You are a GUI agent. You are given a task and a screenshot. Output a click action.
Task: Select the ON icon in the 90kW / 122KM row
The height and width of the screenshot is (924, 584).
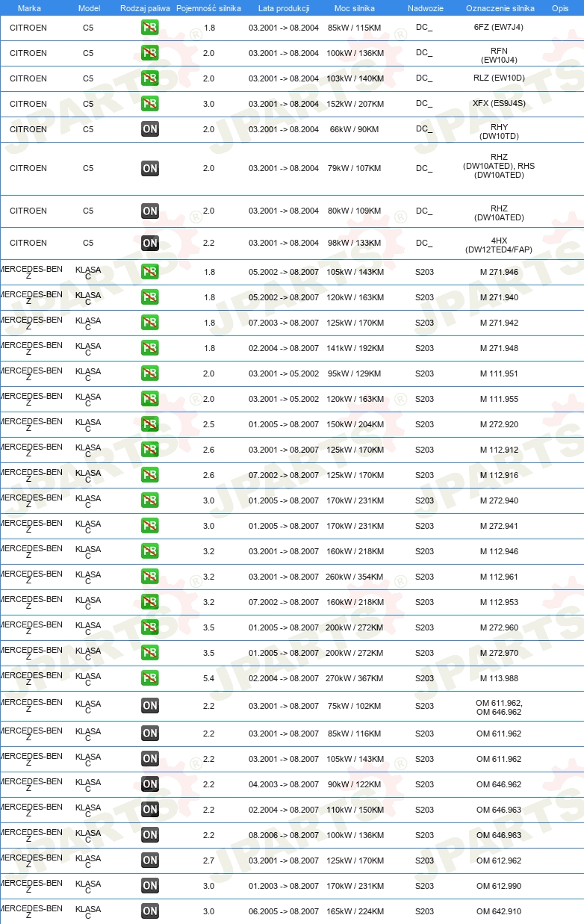pos(150,784)
